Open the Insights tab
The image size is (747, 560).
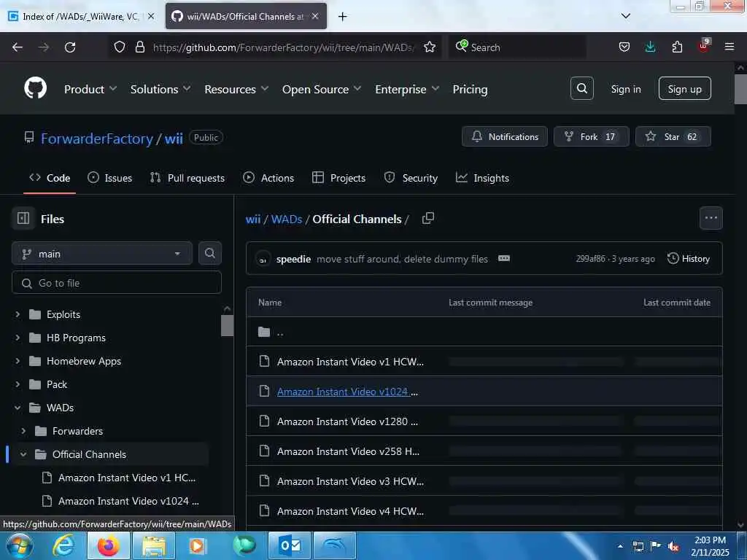(x=482, y=178)
